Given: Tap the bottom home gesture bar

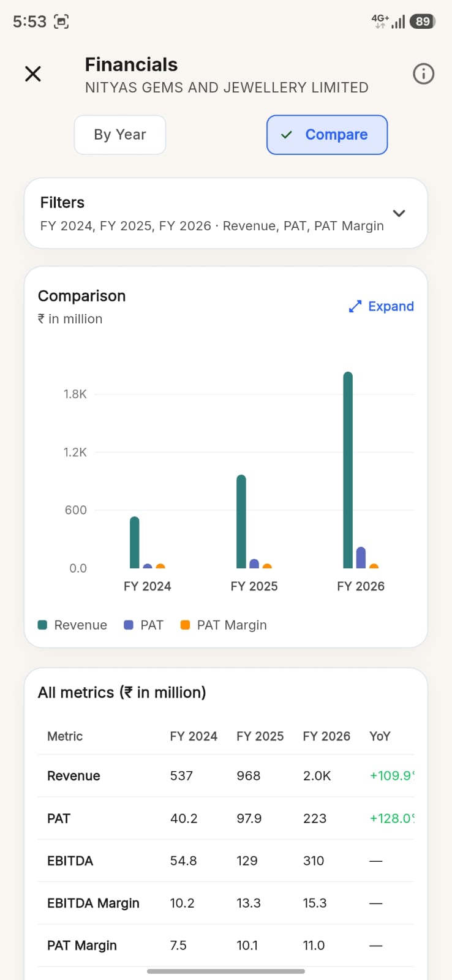Looking at the screenshot, I should pyautogui.click(x=226, y=971).
